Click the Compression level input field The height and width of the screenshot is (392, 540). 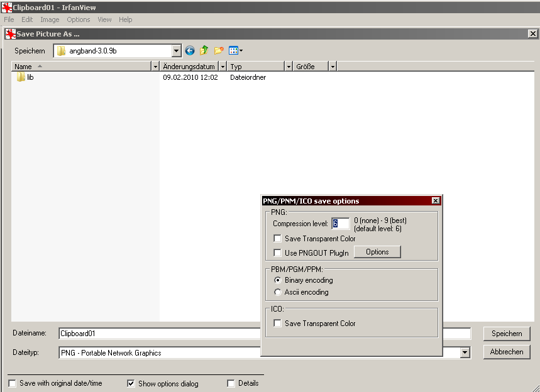pyautogui.click(x=341, y=224)
